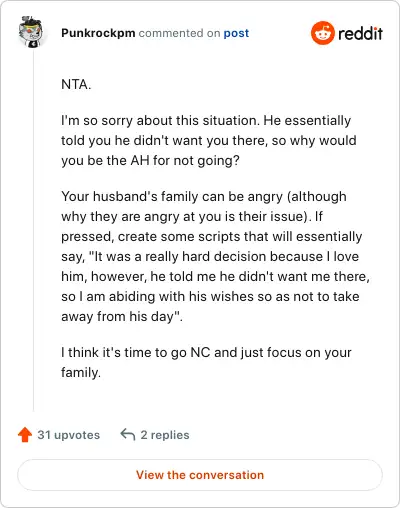The width and height of the screenshot is (400, 508).
Task: Click the reply arrow icon beside 2 replies
Action: pyautogui.click(x=128, y=435)
